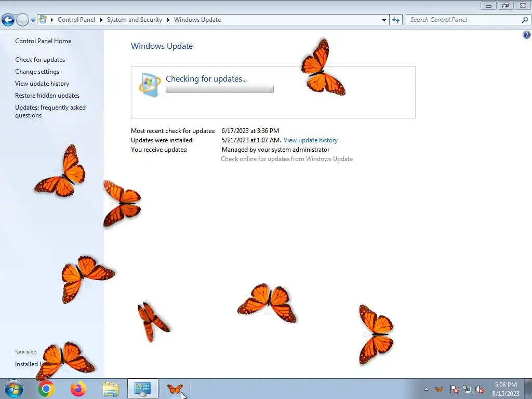
Task: Minimize the Control Panel window
Action: click(488, 5)
